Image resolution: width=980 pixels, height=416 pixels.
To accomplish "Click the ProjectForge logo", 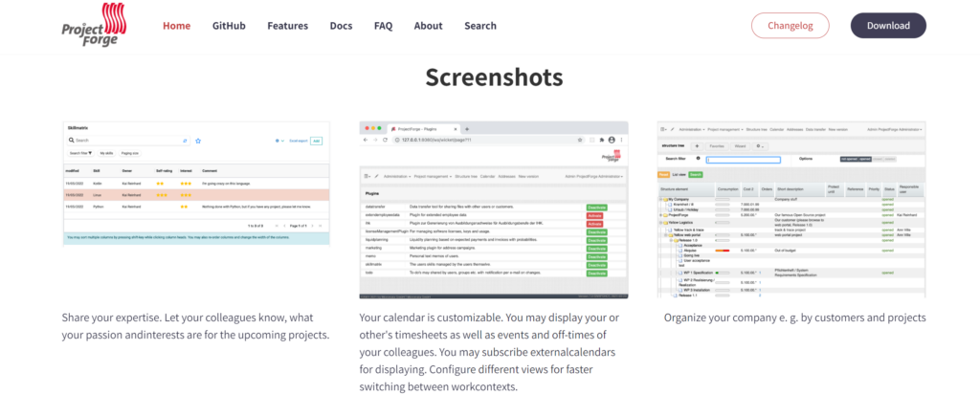I will point(98,26).
